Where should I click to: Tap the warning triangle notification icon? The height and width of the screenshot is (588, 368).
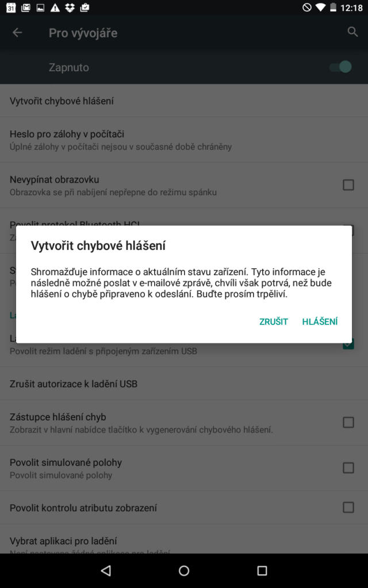point(55,7)
